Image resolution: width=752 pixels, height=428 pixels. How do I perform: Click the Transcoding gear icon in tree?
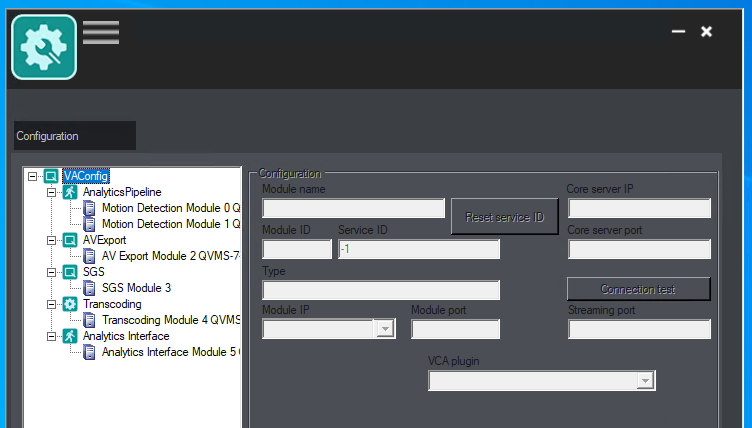[x=70, y=304]
